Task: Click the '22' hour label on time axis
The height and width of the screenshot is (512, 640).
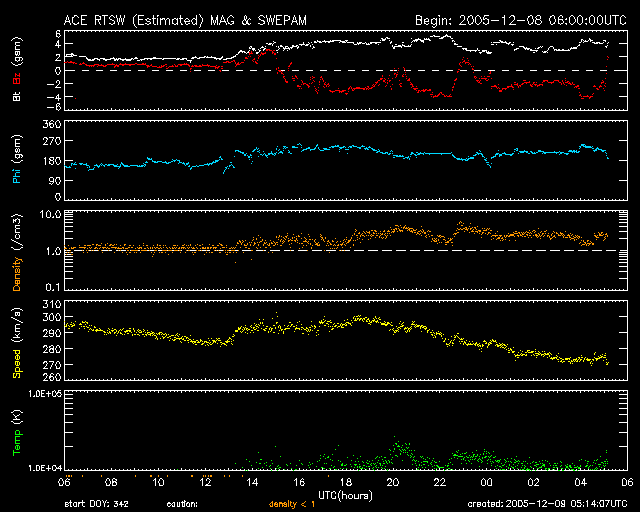Action: point(440,483)
